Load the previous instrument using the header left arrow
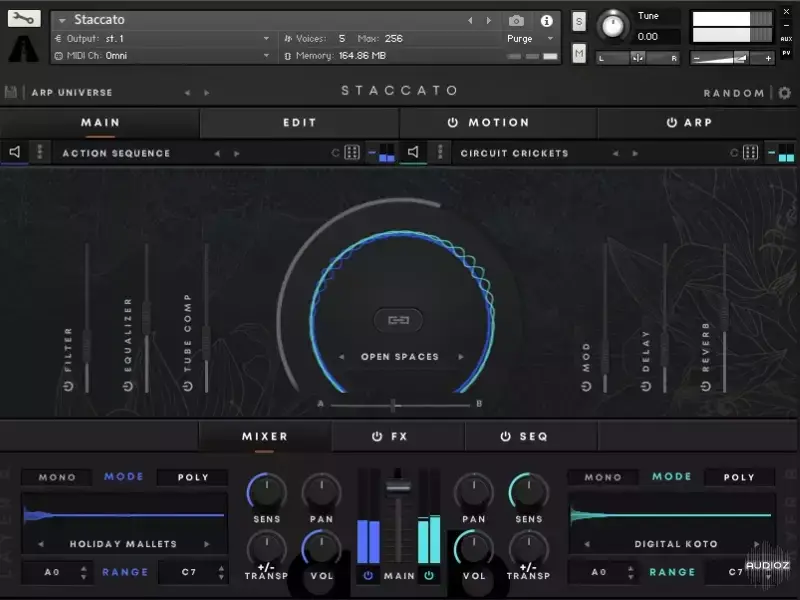The height and width of the screenshot is (600, 800). [x=470, y=21]
